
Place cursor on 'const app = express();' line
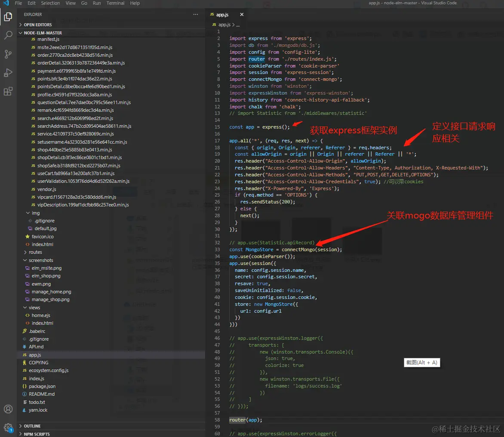click(x=259, y=127)
